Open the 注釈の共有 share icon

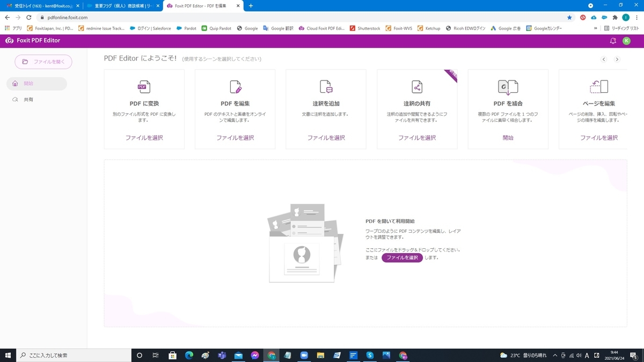(416, 86)
